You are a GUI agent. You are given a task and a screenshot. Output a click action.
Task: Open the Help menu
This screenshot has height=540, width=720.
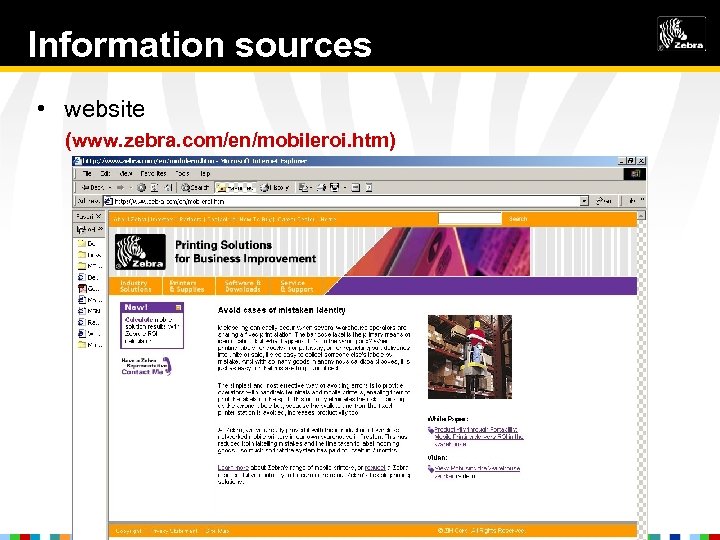pyautogui.click(x=205, y=174)
